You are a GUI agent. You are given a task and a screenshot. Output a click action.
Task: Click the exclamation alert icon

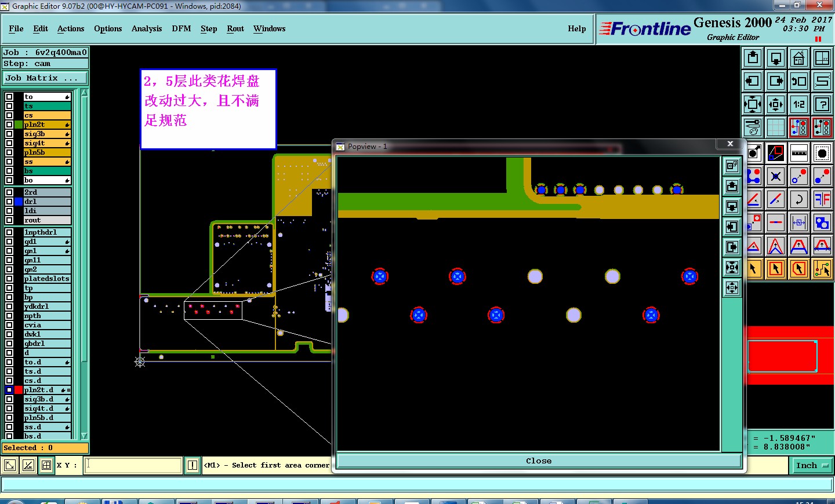[x=193, y=465]
